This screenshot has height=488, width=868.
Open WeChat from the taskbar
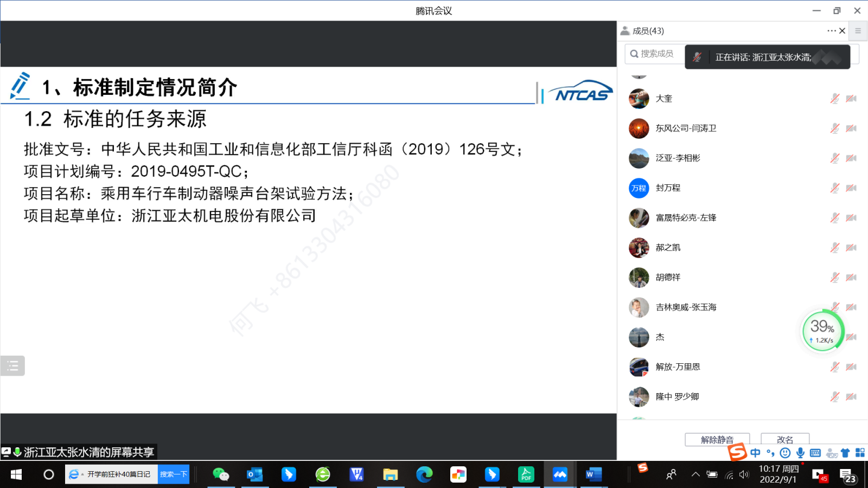pos(221,474)
